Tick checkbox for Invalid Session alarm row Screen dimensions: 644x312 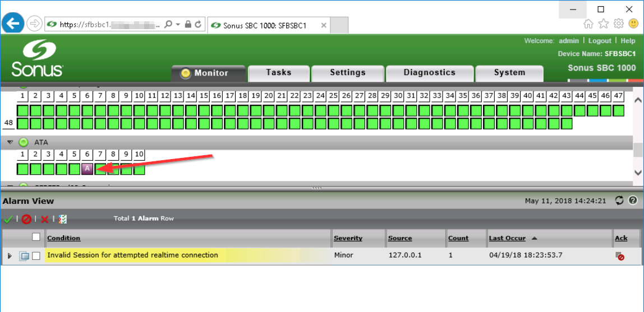tap(36, 256)
